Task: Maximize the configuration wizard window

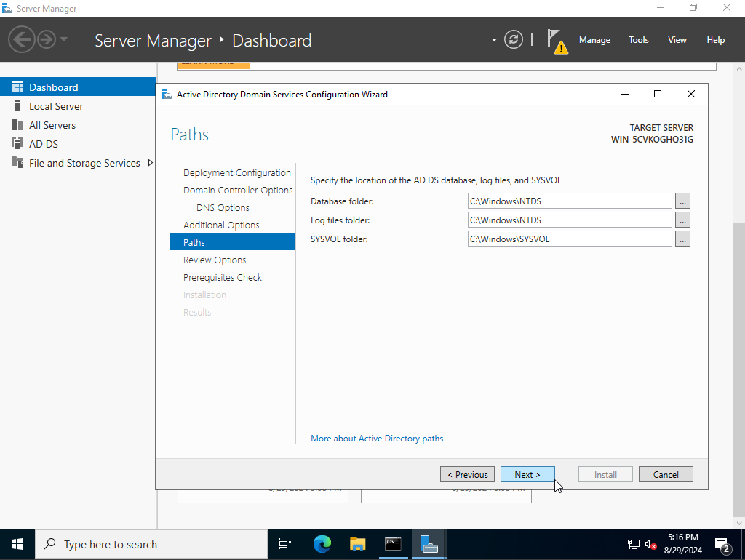Action: click(x=658, y=94)
